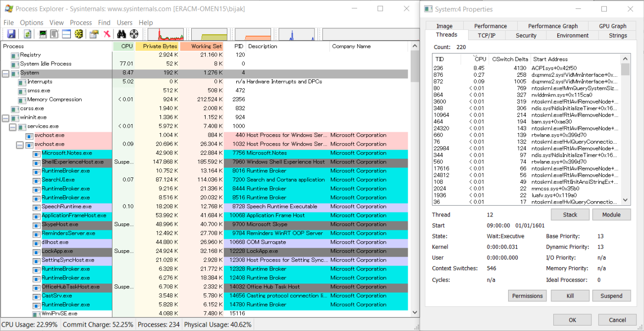The width and height of the screenshot is (644, 331).
Task: Switch to the GPU Graph tab
Action: (x=612, y=26)
